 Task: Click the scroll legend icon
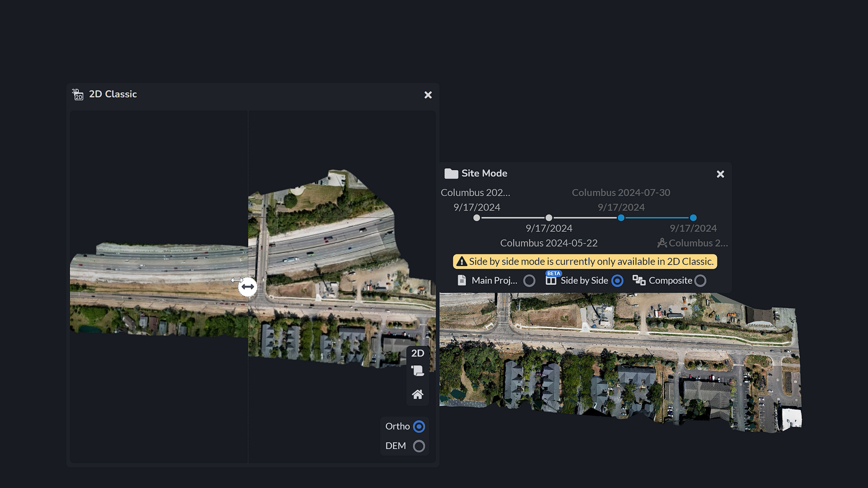[x=417, y=371]
